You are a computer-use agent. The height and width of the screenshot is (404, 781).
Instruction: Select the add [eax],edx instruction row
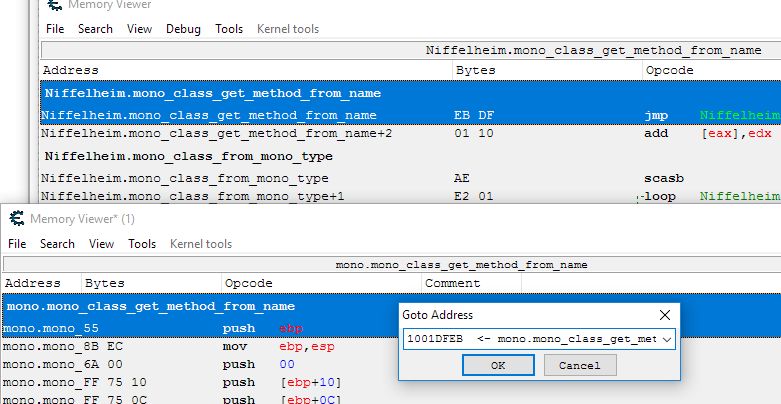[300, 132]
